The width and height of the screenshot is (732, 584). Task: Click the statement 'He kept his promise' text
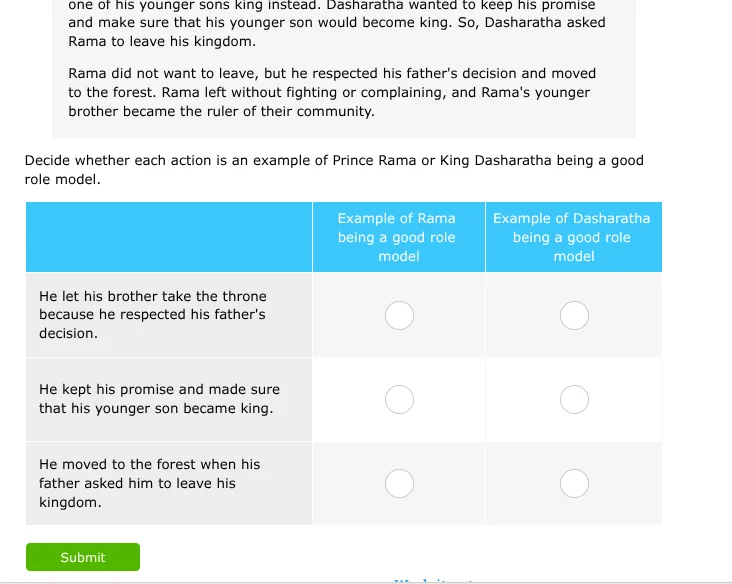click(159, 399)
